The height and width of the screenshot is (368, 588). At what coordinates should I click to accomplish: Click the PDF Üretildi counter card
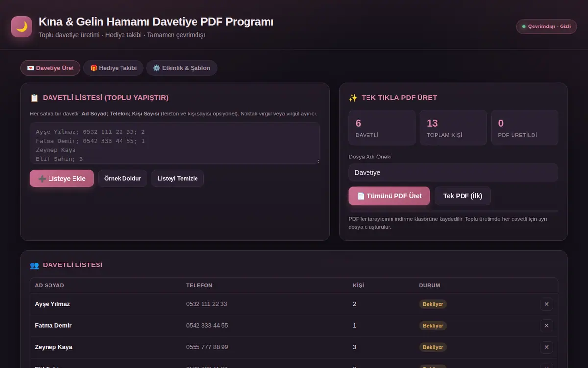525,128
